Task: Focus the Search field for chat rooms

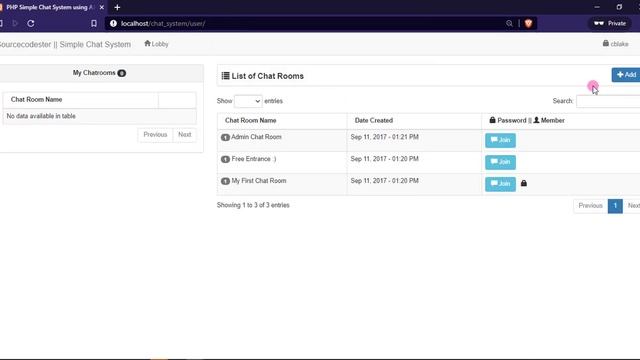Action: point(608,101)
